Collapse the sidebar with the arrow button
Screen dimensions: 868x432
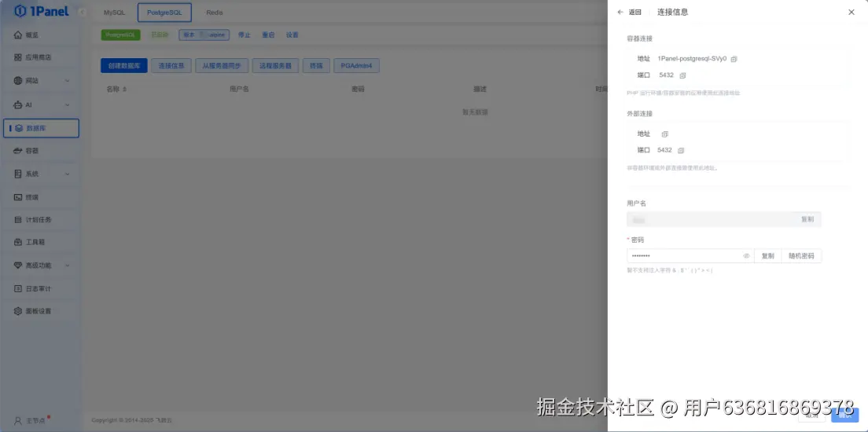(83, 12)
